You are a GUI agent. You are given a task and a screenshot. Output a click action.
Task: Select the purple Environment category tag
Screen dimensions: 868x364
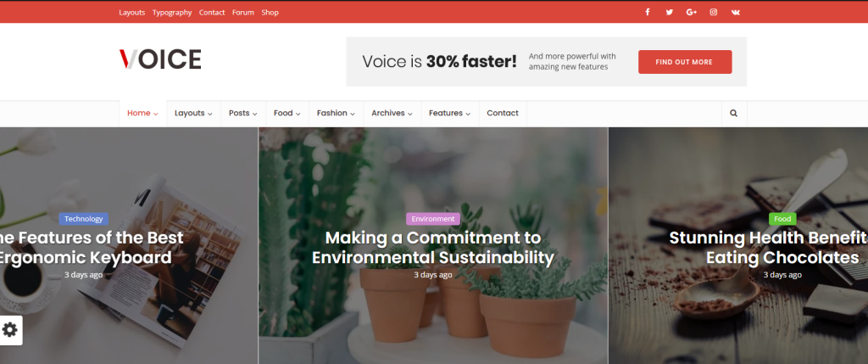(433, 219)
